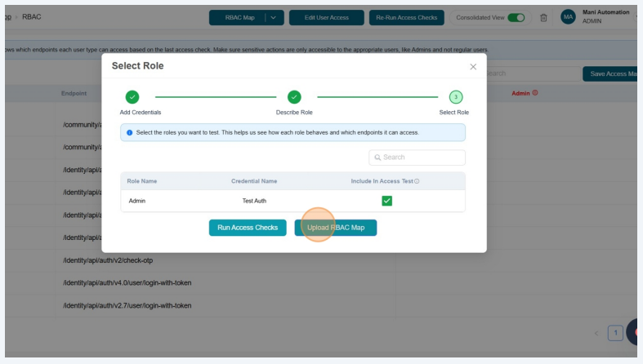
Task: Open the RBAC Map dropdown arrow
Action: (x=274, y=18)
